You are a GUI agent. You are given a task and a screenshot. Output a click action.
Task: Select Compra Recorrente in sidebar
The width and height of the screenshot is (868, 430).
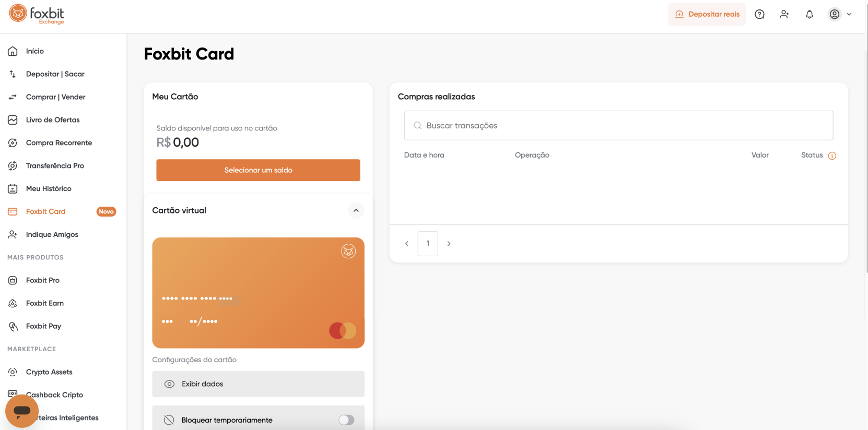click(x=59, y=143)
